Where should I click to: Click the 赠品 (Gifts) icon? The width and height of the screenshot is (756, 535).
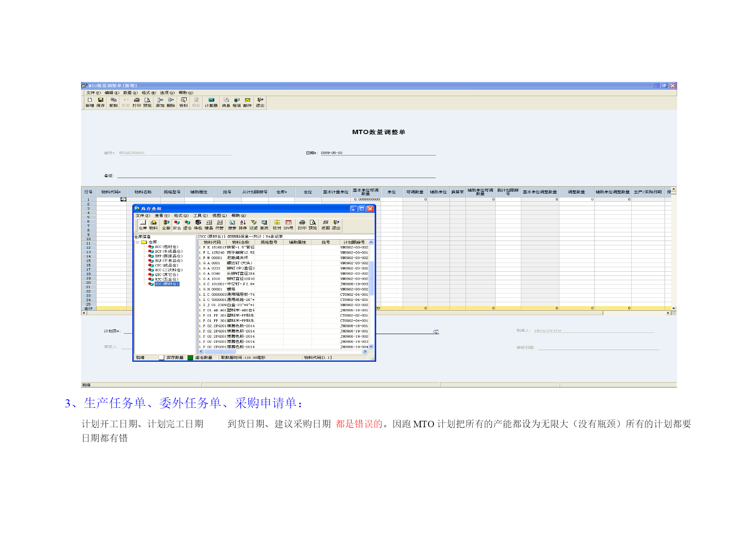pyautogui.click(x=209, y=225)
